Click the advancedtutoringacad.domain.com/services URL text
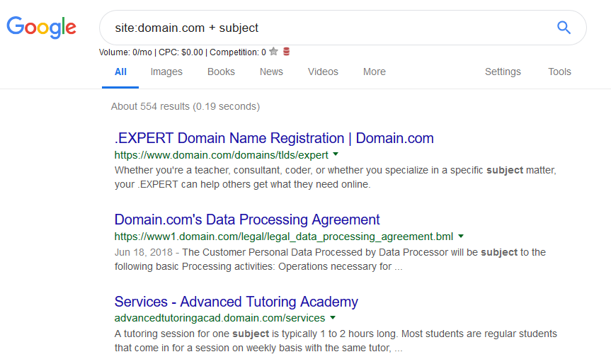This screenshot has height=364, width=611. click(219, 318)
